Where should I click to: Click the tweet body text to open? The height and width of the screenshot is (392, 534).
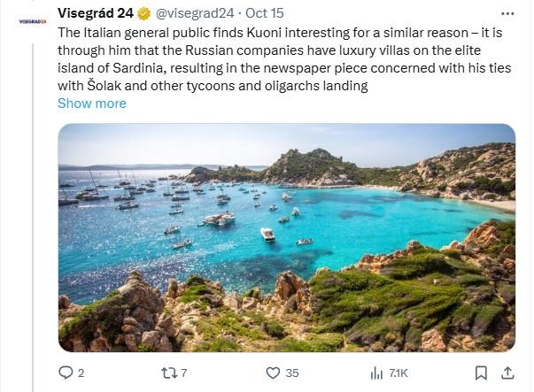pyautogui.click(x=284, y=59)
